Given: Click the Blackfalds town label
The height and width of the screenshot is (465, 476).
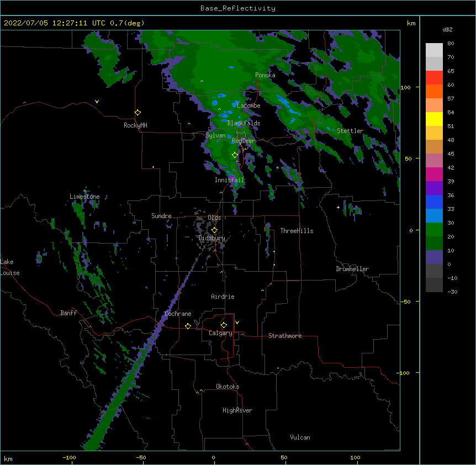Looking at the screenshot, I should [x=244, y=123].
